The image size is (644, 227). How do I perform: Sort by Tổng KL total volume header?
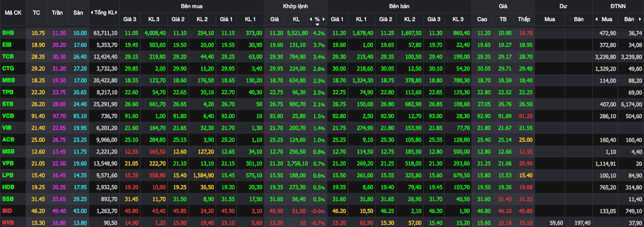104,13
